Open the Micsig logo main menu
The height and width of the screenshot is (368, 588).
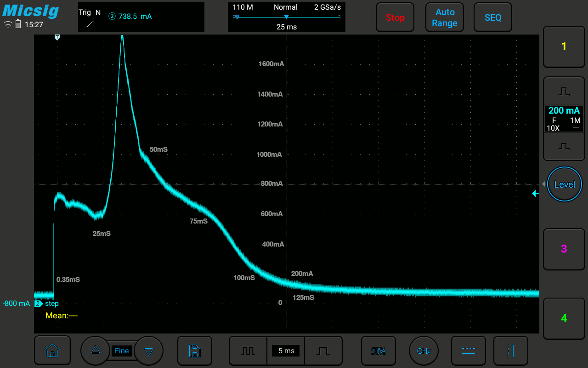coord(31,11)
